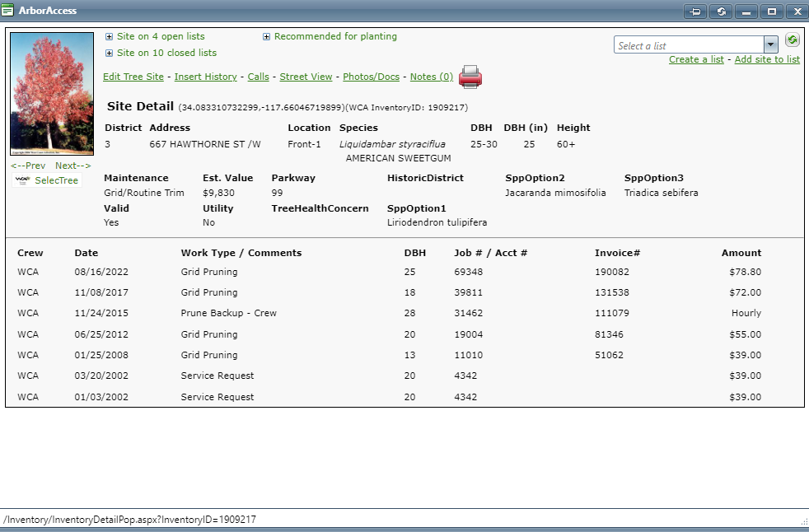Click invoice number '131538'
Image resolution: width=809 pixels, height=532 pixels.
tap(612, 292)
